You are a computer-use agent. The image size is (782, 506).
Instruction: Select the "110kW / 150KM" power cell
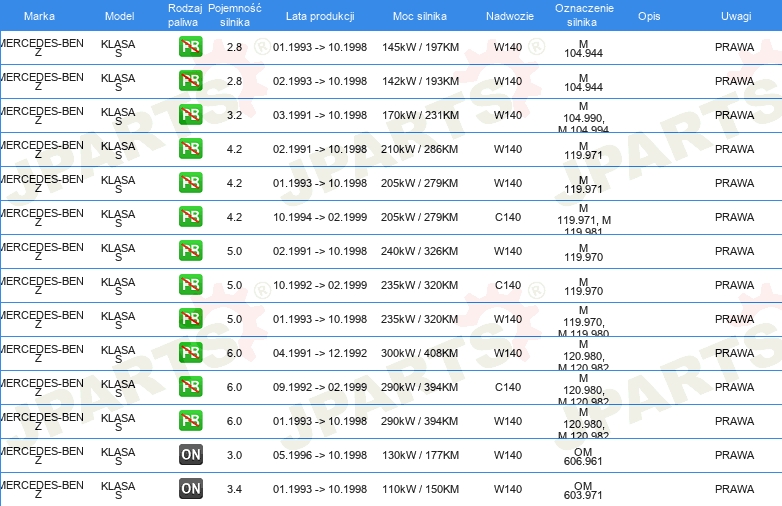(420, 489)
